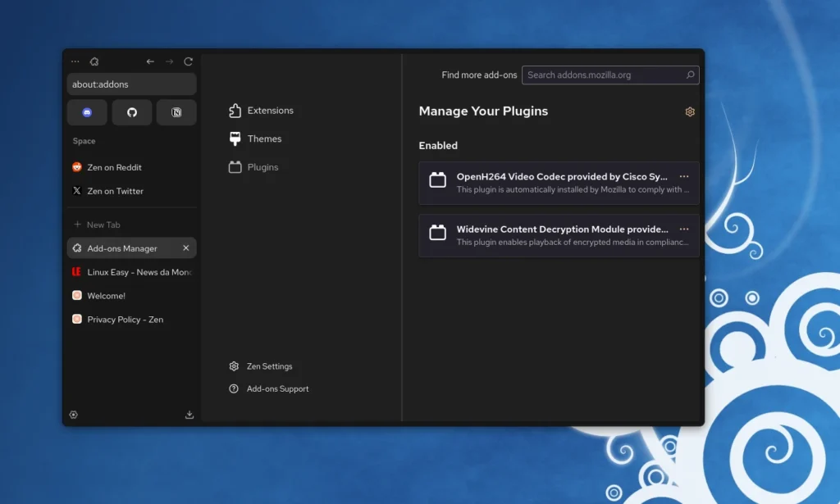Open the Extensions category
This screenshot has width=840, height=504.
tap(261, 110)
